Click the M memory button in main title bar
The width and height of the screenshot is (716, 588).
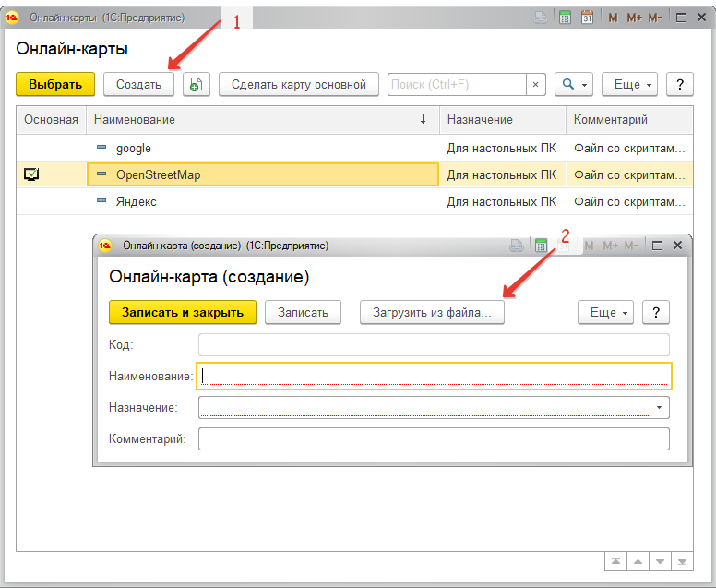click(613, 18)
